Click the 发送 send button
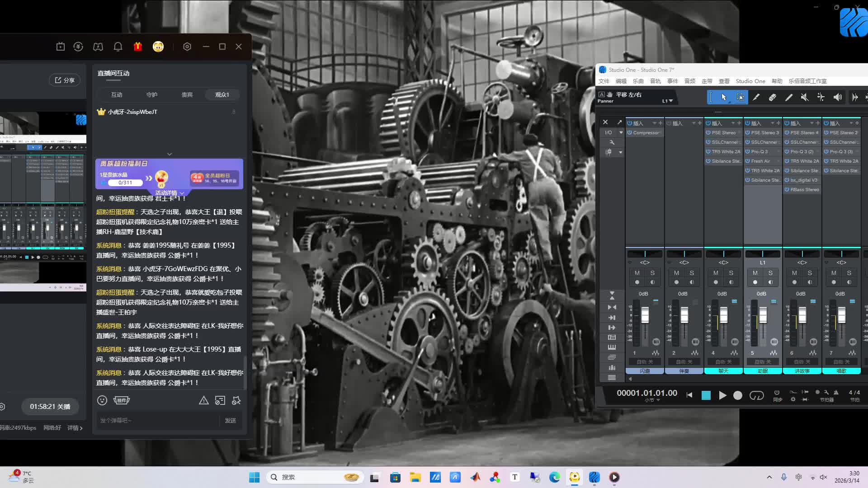Viewport: 868px width, 488px height. coord(231,421)
